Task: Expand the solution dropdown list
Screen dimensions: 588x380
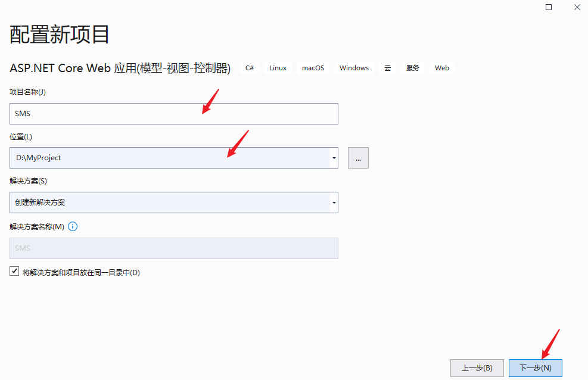Action: point(334,203)
